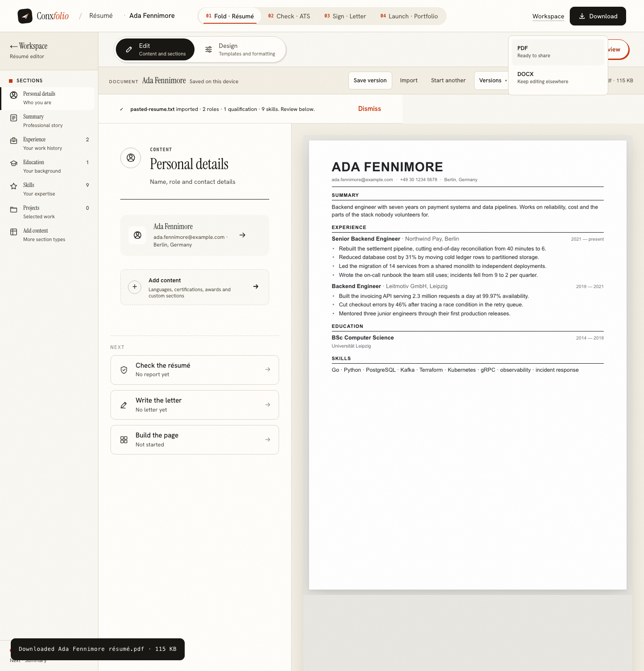Click BSc Computer Science in preview
The width and height of the screenshot is (644, 671).
tap(363, 338)
